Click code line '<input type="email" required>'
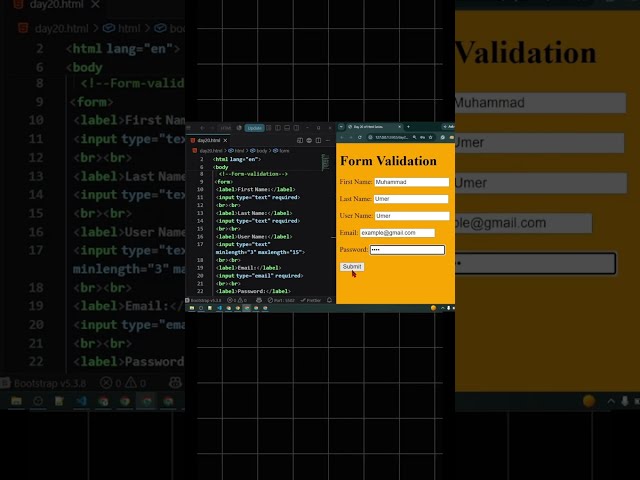Image resolution: width=640 pixels, height=480 pixels. tap(259, 276)
